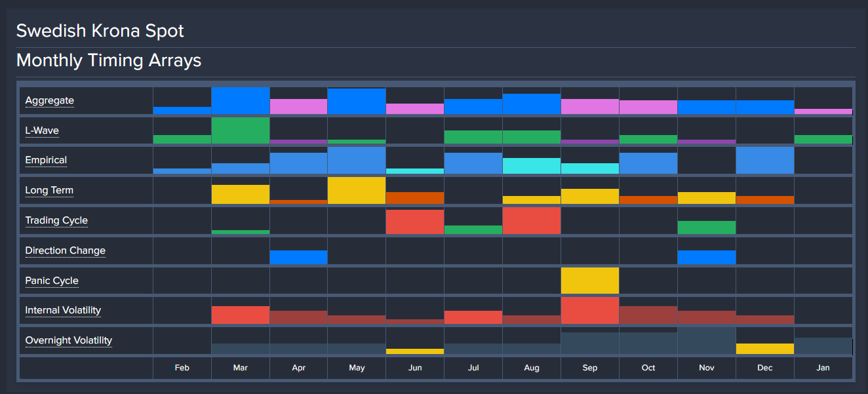
Task: Click the yellow Panic Cycle bar in September
Action: pyautogui.click(x=590, y=281)
